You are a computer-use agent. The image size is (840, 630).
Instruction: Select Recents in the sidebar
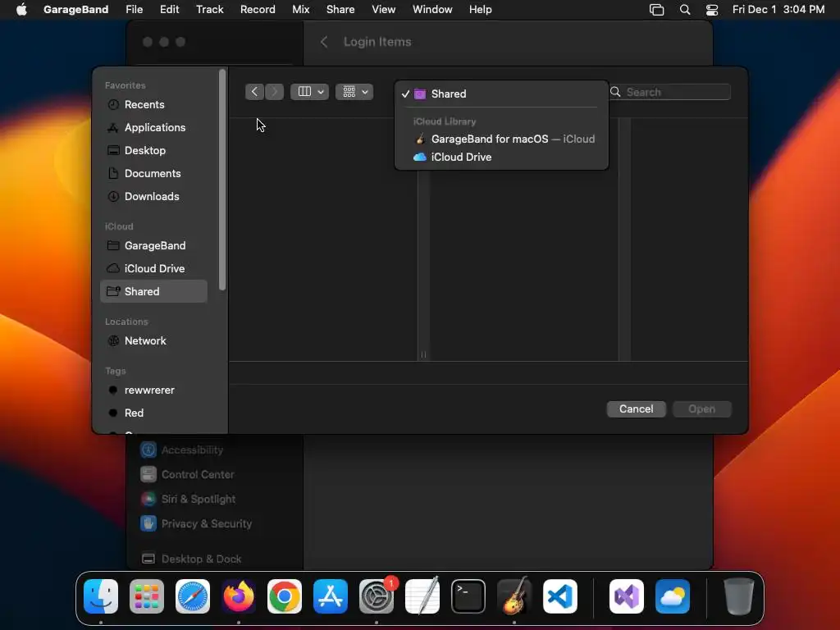coord(153,104)
